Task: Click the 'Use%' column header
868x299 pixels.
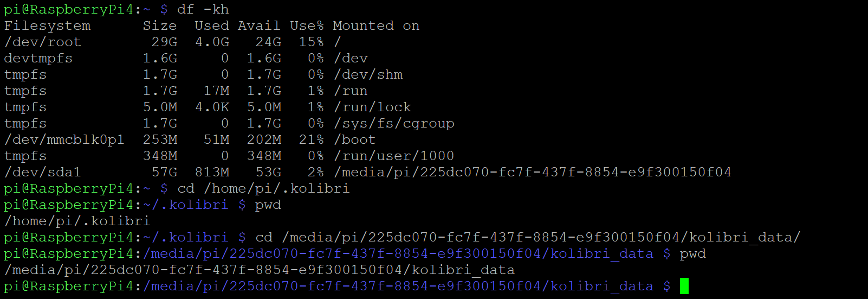Action: 307,26
